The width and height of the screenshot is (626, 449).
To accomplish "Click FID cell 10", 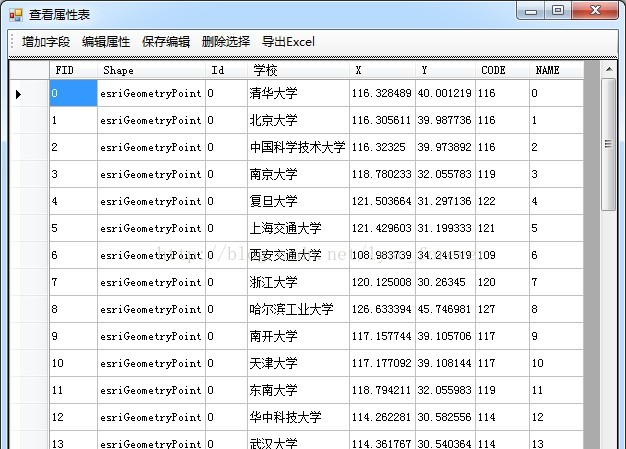I will pyautogui.click(x=73, y=363).
